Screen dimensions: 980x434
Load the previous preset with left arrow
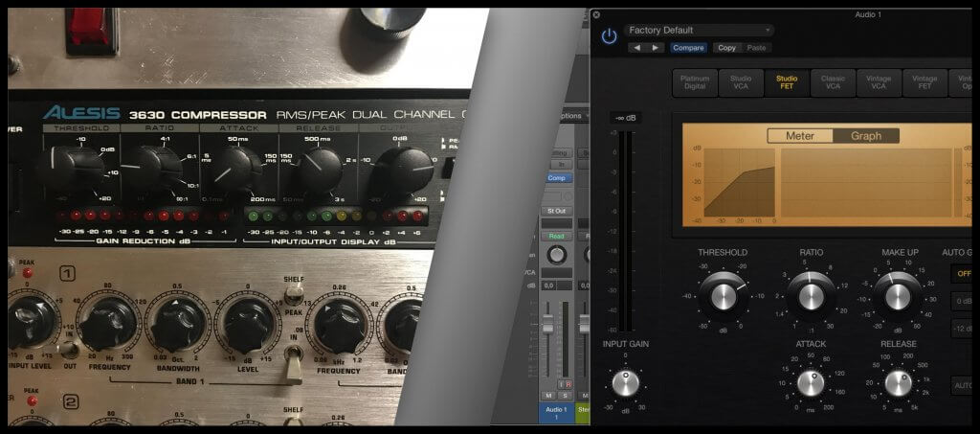coord(636,48)
